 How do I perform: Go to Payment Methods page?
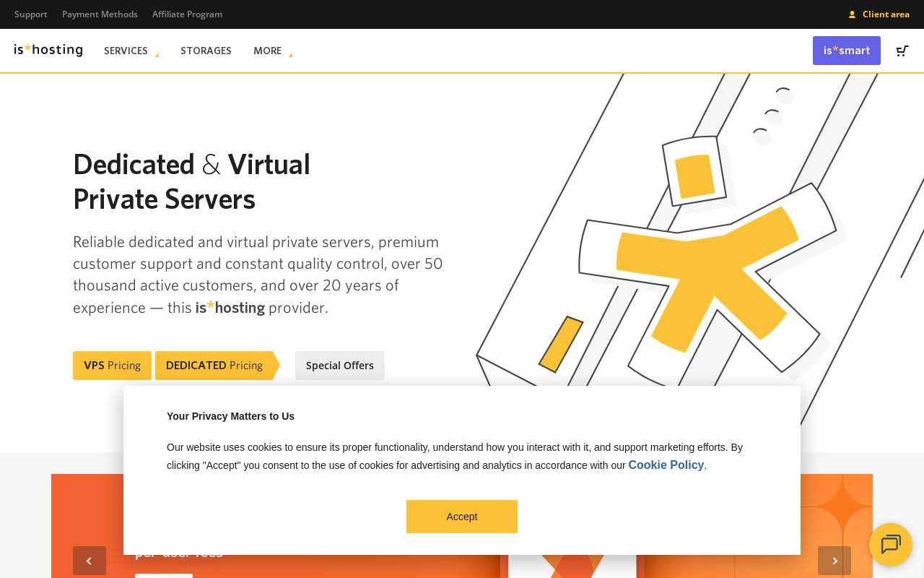(x=100, y=14)
